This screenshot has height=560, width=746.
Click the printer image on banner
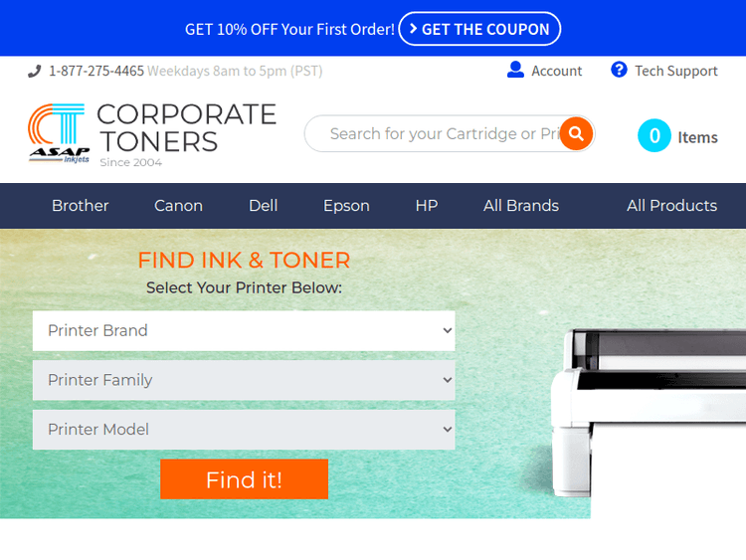pyautogui.click(x=649, y=413)
